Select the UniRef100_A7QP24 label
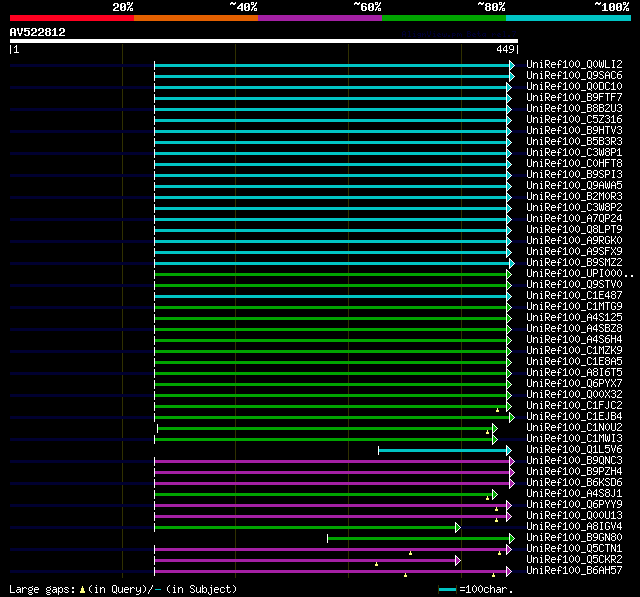This screenshot has height=597, width=640. click(x=574, y=219)
